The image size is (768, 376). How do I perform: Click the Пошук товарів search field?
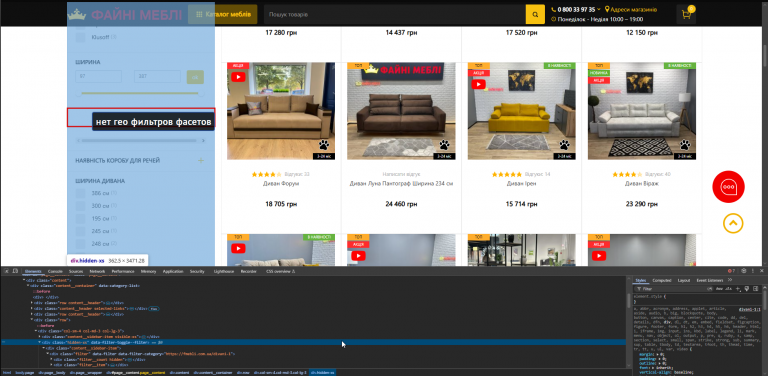click(x=395, y=15)
